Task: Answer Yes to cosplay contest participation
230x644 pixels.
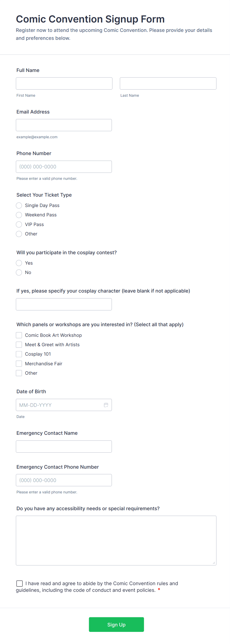Action: point(19,263)
